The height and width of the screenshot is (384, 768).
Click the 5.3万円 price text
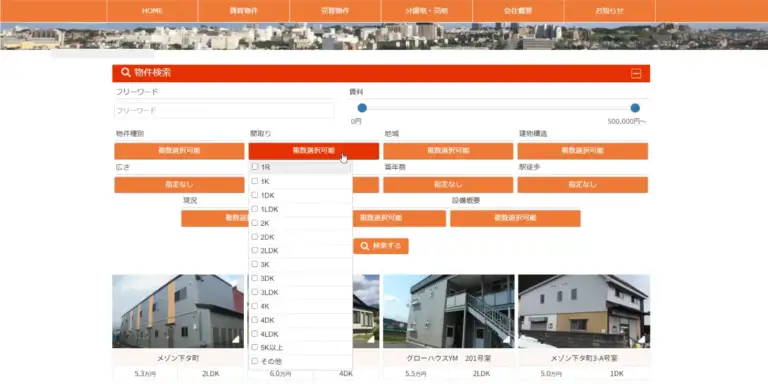click(x=145, y=374)
